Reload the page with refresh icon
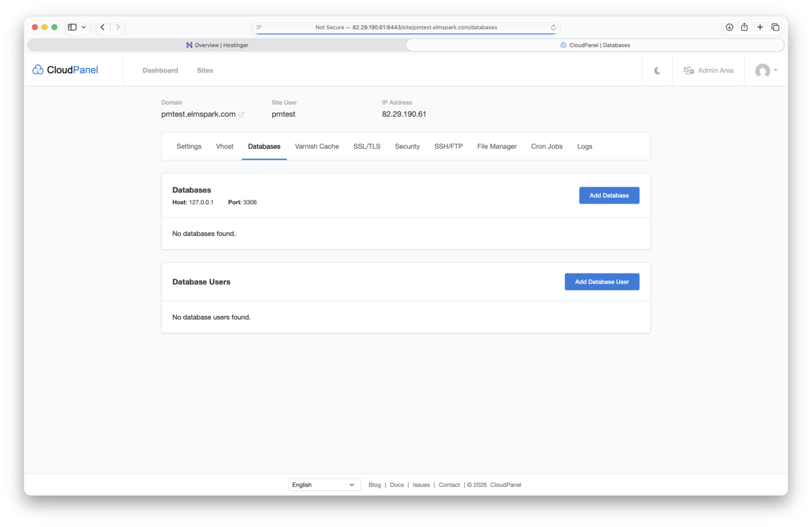The image size is (812, 527). pos(554,28)
